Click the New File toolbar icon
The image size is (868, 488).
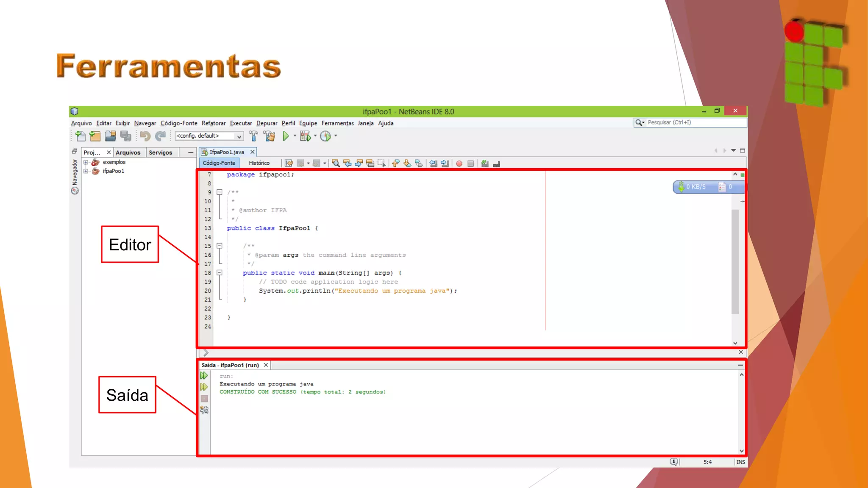click(x=80, y=136)
